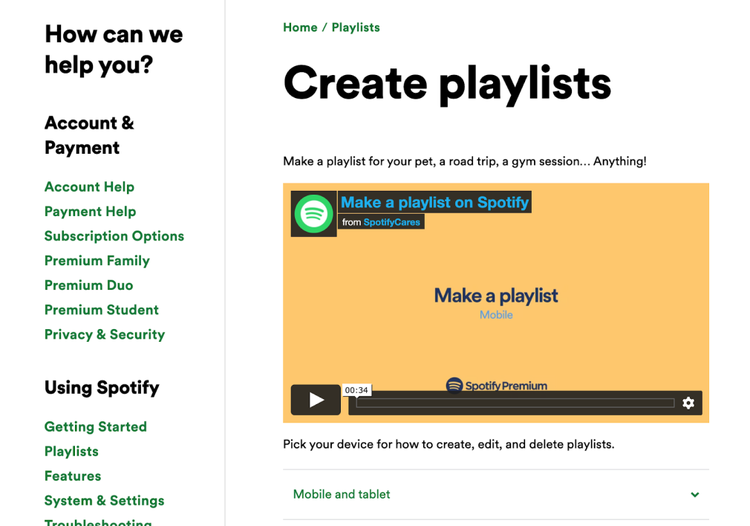Screen dimensions: 750x526
Task: Go to Home breadcrumb
Action: 300,27
